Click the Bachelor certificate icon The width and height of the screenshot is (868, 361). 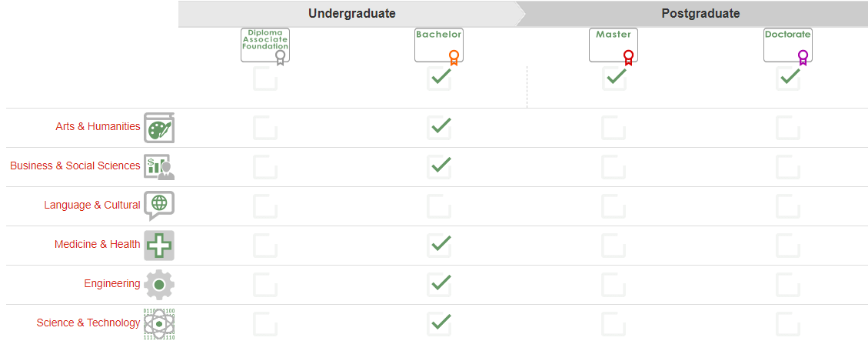(439, 47)
